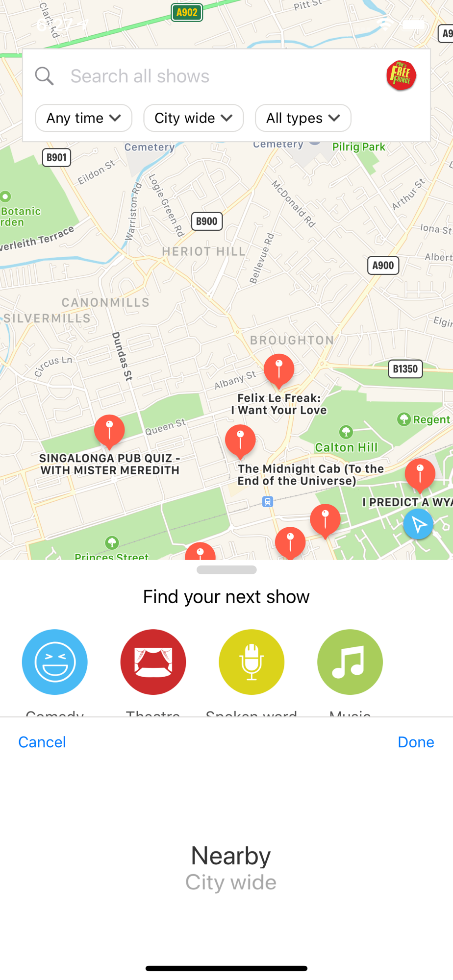Expand the All types dropdown
The width and height of the screenshot is (453, 980).
coord(303,118)
